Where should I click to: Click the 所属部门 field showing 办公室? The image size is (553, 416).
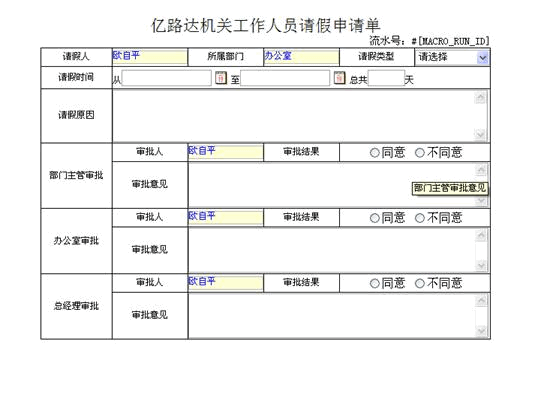[302, 58]
